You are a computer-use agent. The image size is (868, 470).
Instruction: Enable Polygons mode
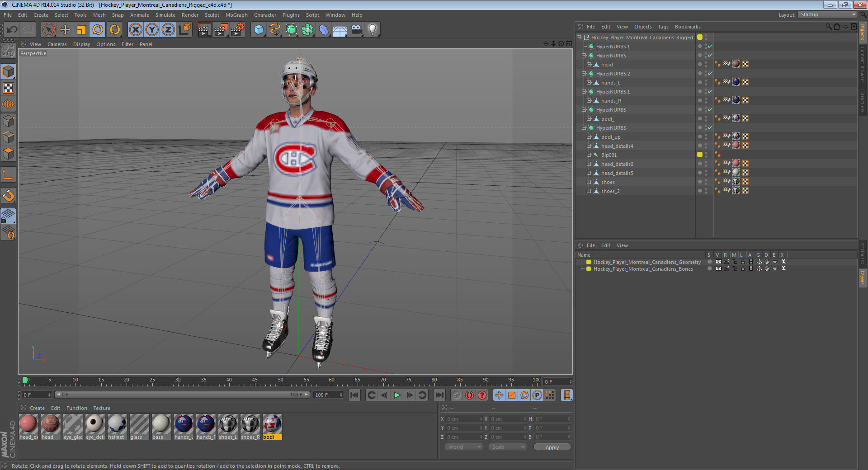(x=9, y=154)
